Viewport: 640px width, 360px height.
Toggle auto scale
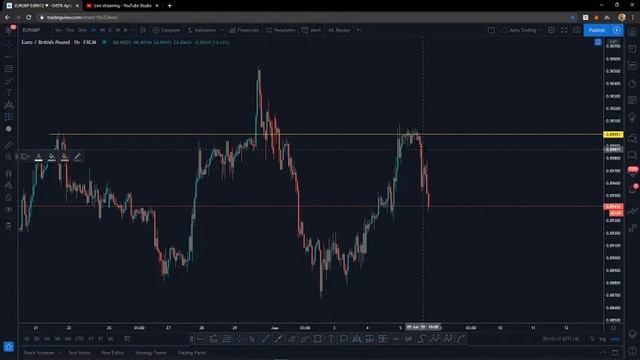tap(615, 339)
